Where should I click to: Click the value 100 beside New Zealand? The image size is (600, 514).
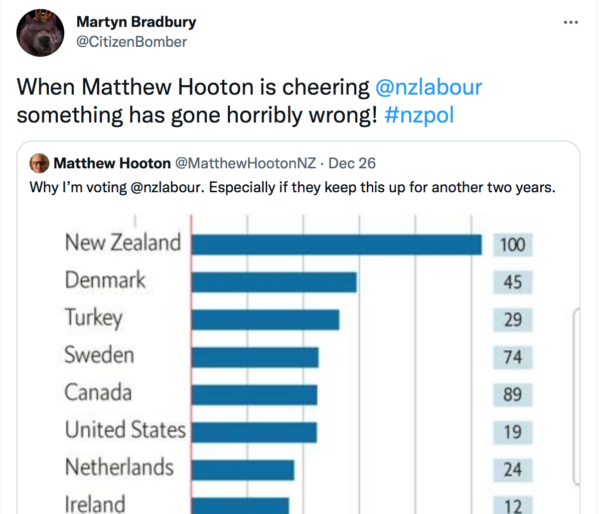click(x=513, y=245)
